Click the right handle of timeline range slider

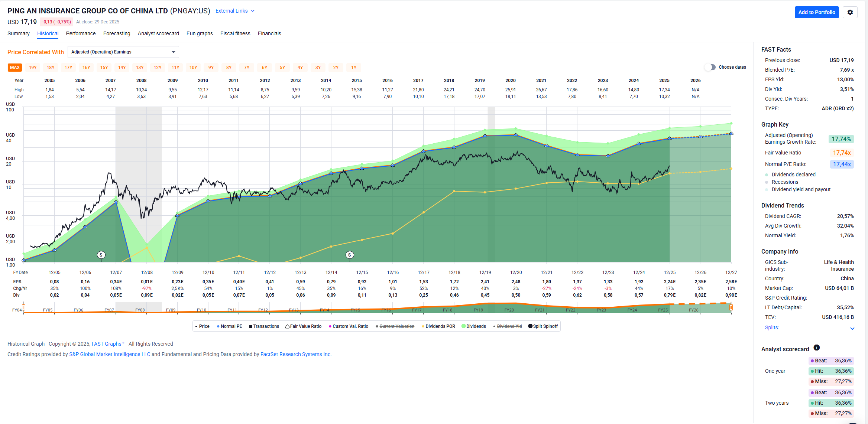tap(731, 307)
